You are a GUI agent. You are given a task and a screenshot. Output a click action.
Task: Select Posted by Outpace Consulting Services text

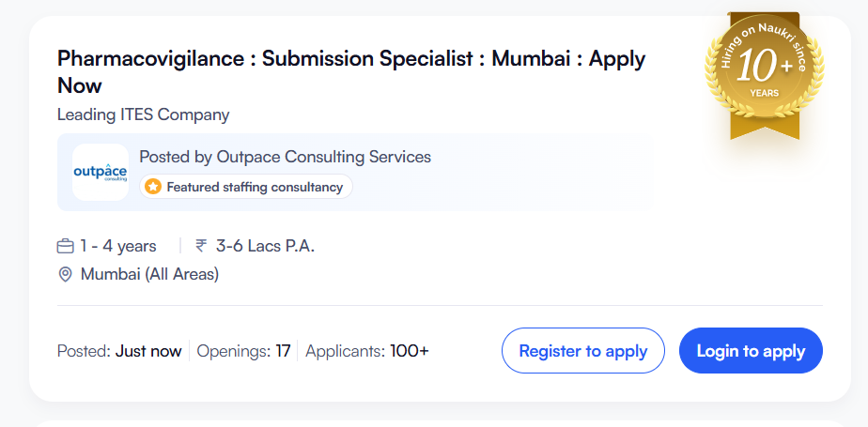point(285,157)
